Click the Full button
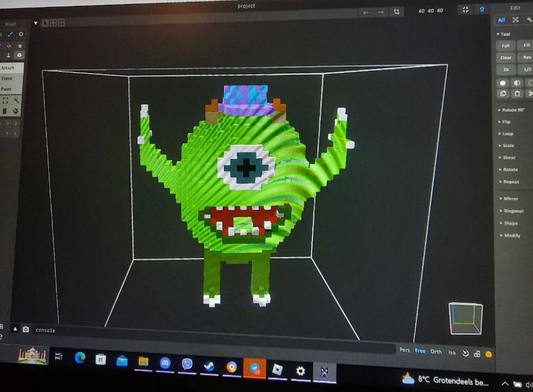 (506, 46)
